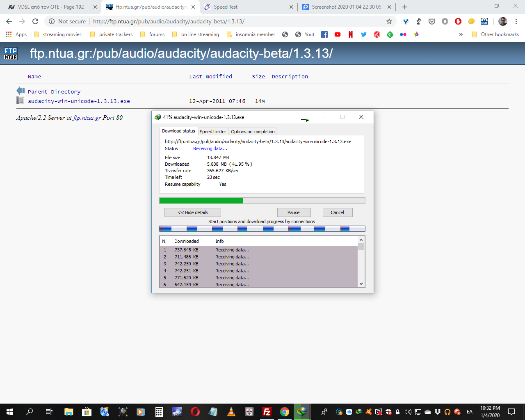Open File Explorer from the taskbar
Image resolution: width=525 pixels, height=420 pixels.
68,412
